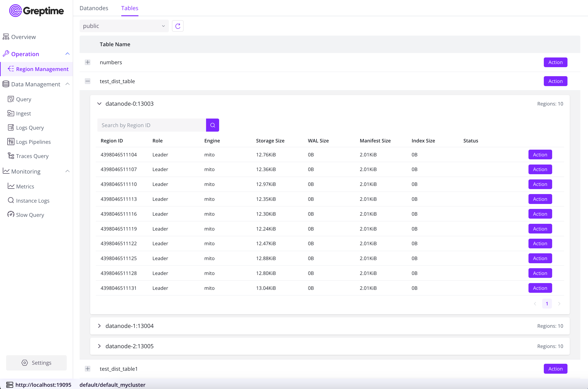The image size is (588, 389).
Task: Open the Overview page via its sidebar icon
Action: coord(6,37)
